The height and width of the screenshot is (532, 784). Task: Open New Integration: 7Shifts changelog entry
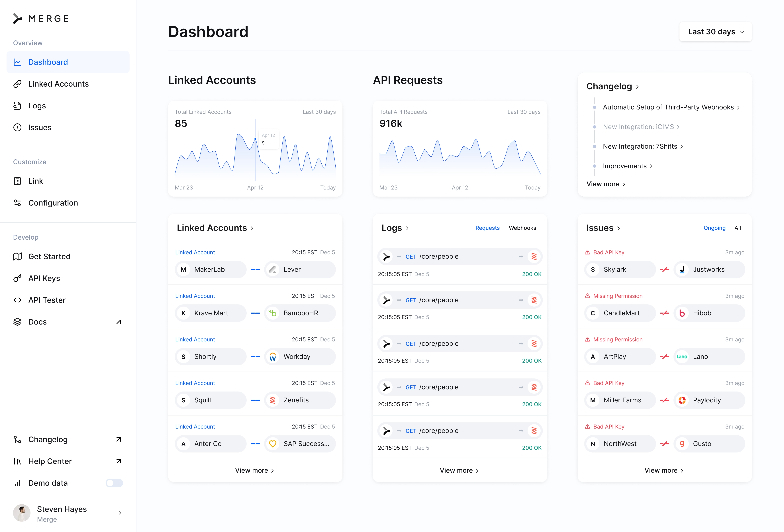pos(643,146)
